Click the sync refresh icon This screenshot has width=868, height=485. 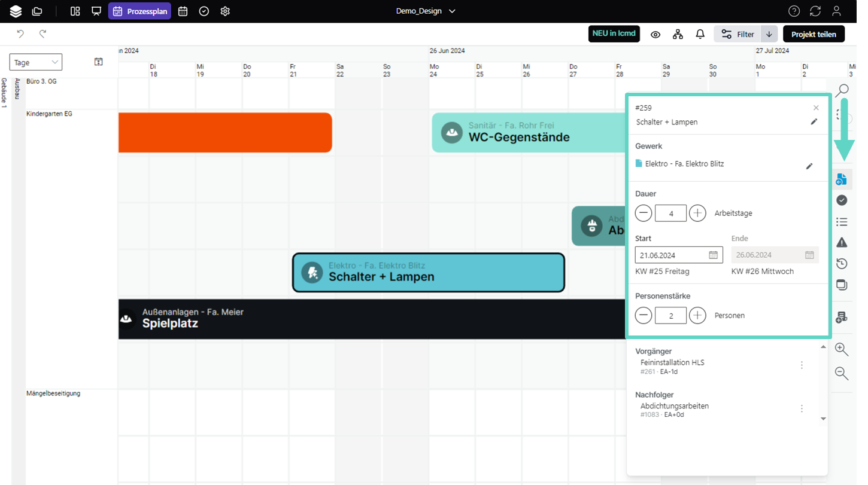pos(815,11)
